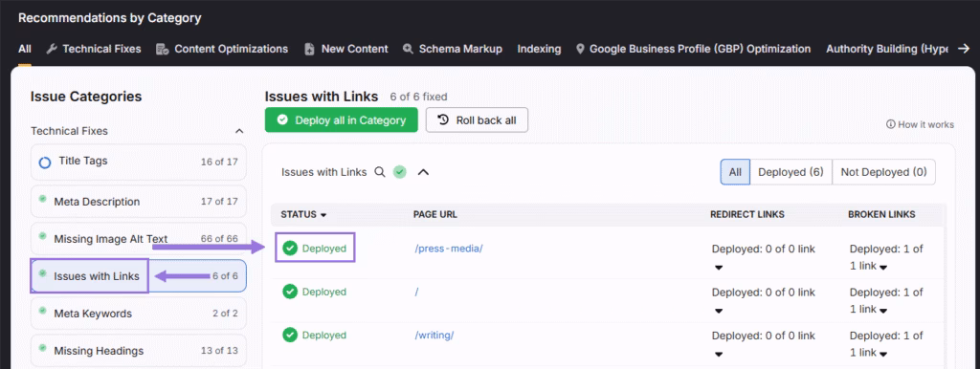Click the right arrow to scroll the tabs
Image resolution: width=980 pixels, height=369 pixels.
[964, 48]
